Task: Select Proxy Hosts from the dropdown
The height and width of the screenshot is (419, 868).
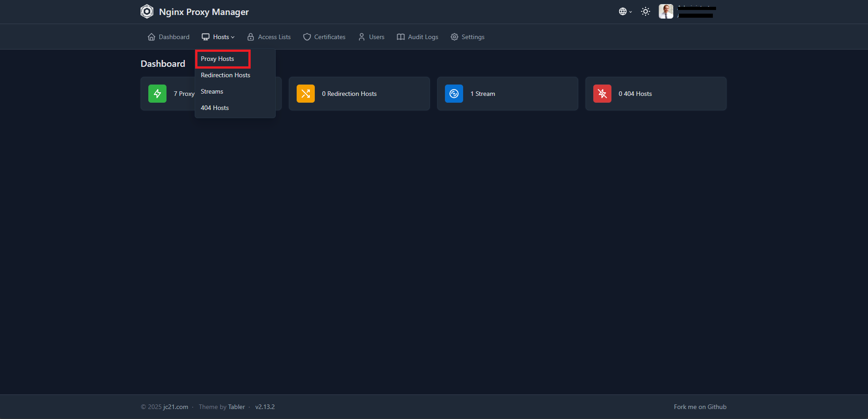Action: [217, 59]
